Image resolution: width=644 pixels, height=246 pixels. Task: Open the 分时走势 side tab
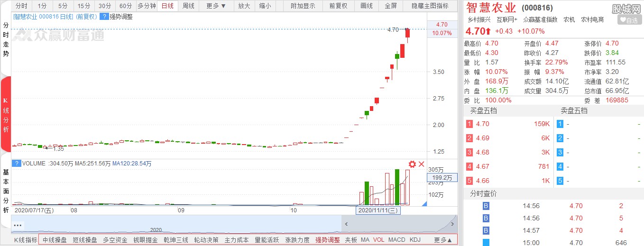6,39
